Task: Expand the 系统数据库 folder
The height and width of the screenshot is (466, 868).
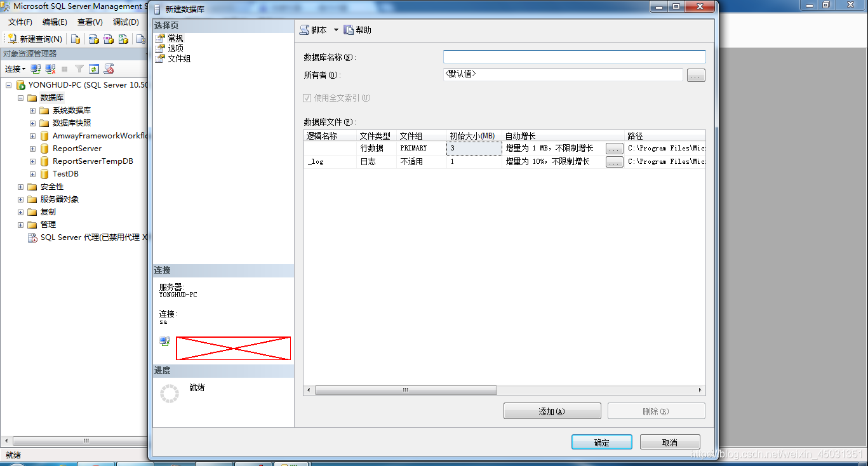Action: (32, 110)
